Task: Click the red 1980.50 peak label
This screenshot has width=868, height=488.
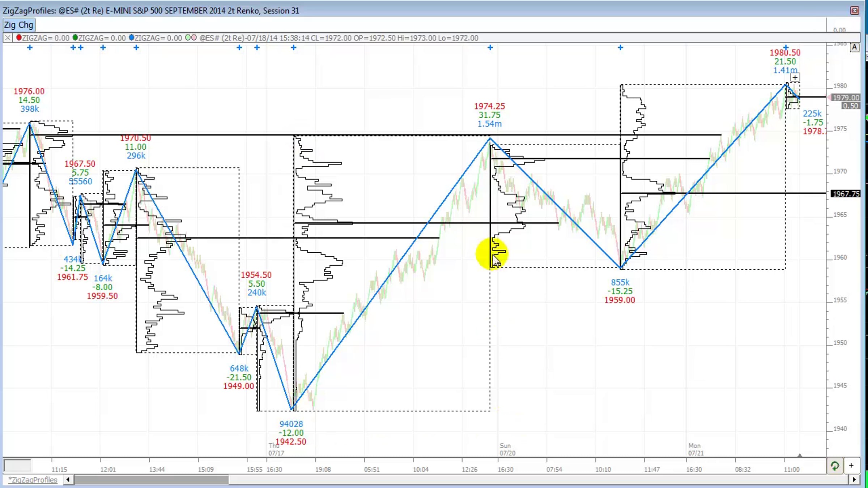Action: tap(785, 53)
